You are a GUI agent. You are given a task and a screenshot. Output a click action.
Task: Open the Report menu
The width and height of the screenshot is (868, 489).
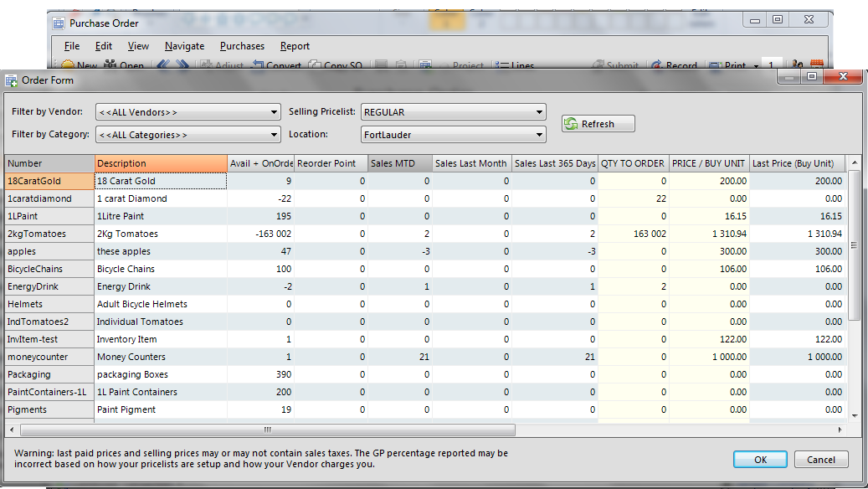[295, 46]
